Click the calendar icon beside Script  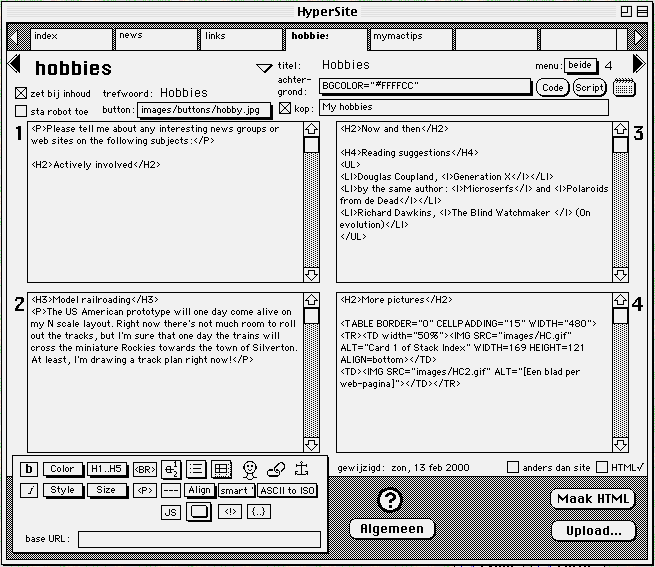(624, 87)
